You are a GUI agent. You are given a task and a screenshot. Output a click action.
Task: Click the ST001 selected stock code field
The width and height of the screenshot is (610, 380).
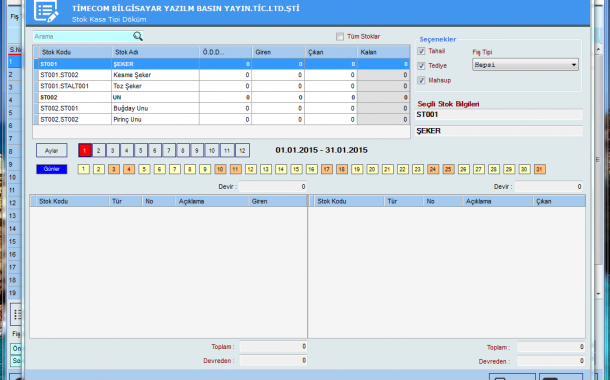click(499, 115)
